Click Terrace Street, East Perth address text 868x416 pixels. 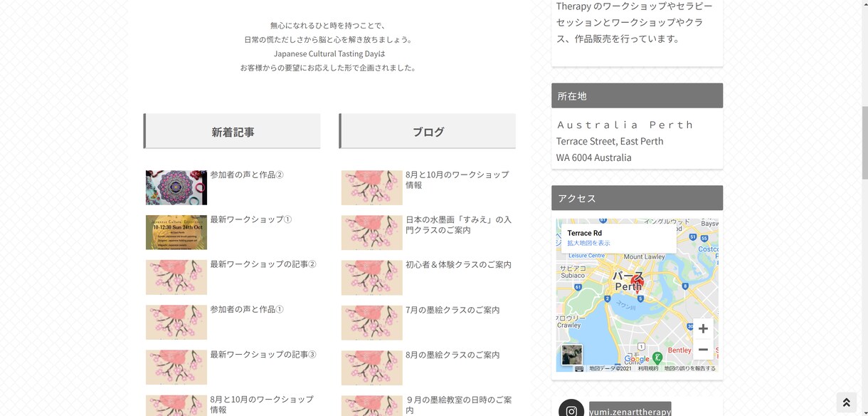point(610,141)
